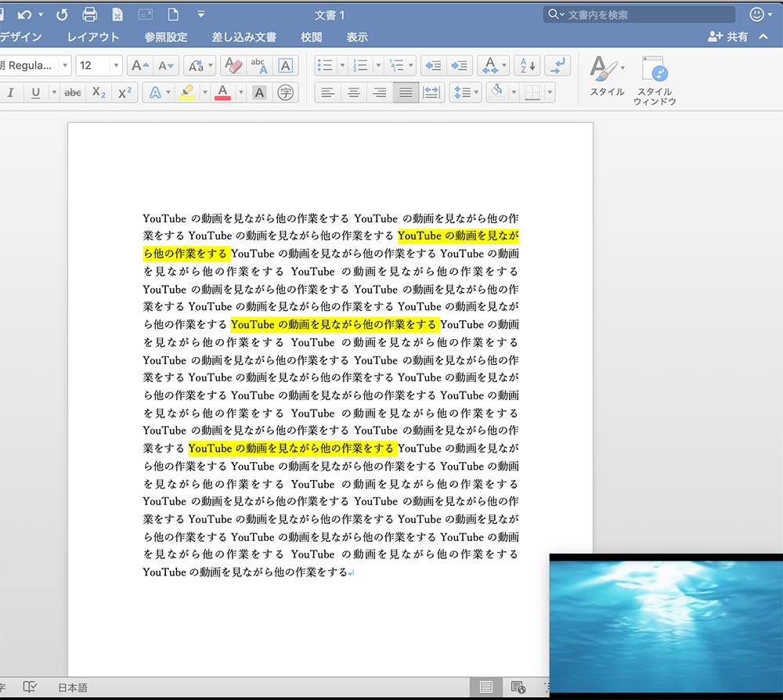Justify the paragraph text

point(406,92)
